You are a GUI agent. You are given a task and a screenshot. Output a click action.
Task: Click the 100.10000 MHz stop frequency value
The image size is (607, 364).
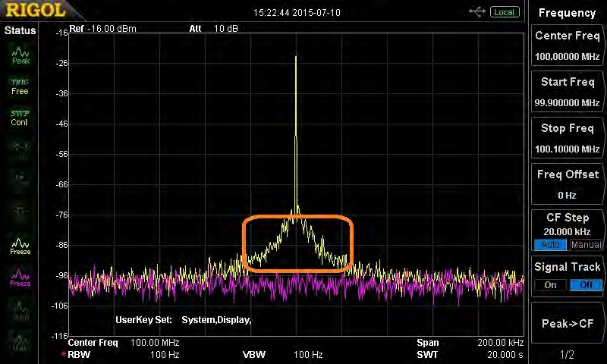(567, 149)
